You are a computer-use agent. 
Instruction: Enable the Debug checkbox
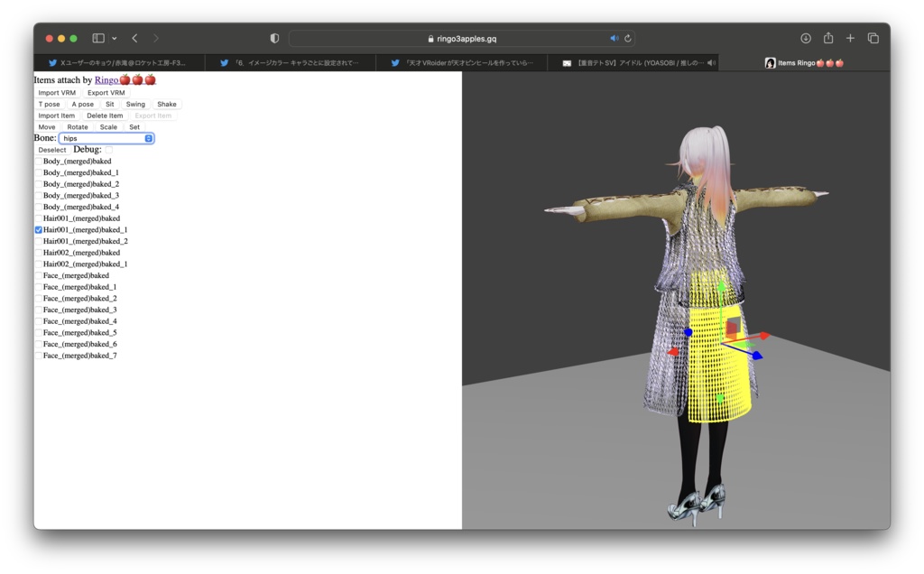tap(108, 150)
